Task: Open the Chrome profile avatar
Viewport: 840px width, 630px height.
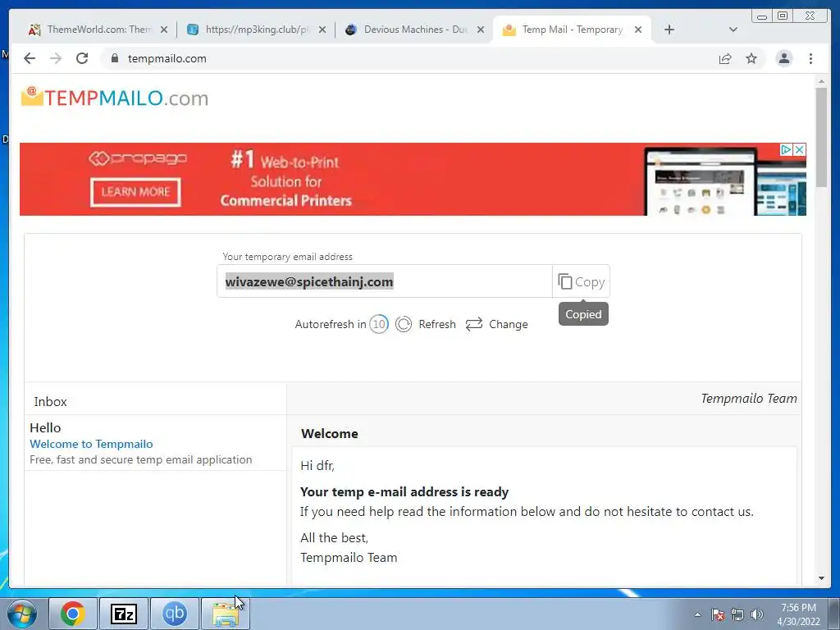Action: coord(783,58)
